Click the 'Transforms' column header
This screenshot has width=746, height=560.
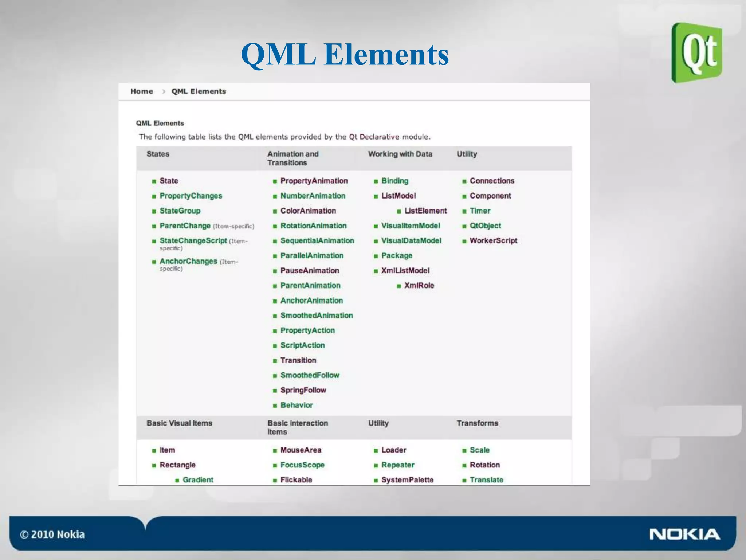pos(477,423)
